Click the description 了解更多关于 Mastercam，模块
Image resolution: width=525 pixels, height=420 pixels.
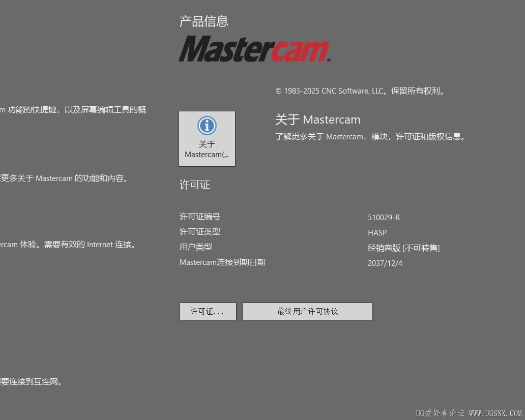(x=370, y=137)
